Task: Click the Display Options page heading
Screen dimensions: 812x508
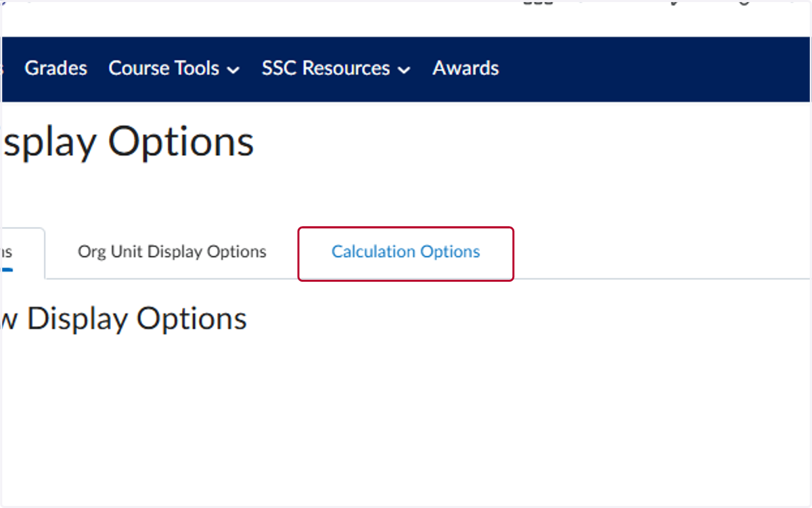Action: click(127, 142)
